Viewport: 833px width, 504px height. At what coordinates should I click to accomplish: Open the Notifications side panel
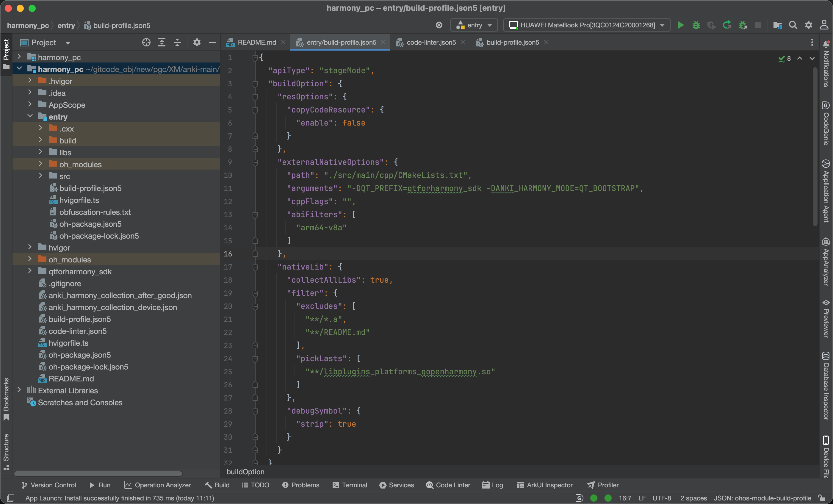click(x=826, y=64)
